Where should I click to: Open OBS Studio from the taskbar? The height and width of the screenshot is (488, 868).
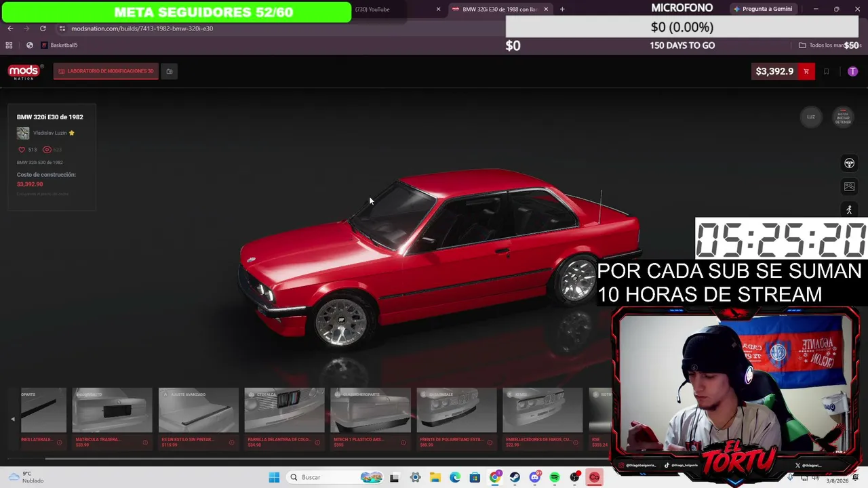coord(574,477)
